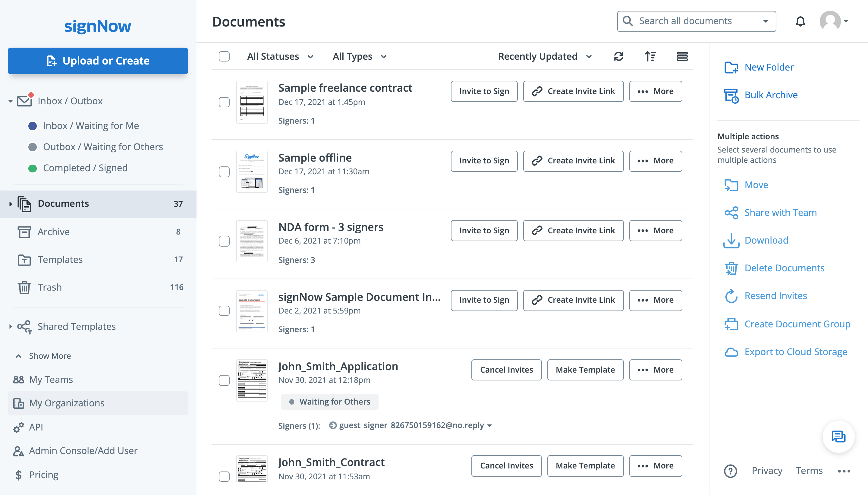Select the NDA form - 3 signers checkbox
Image resolution: width=868 pixels, height=495 pixels.
[224, 241]
